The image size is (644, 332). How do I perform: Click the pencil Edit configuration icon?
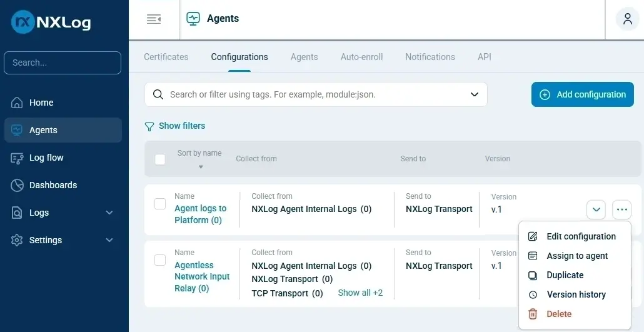click(x=533, y=236)
